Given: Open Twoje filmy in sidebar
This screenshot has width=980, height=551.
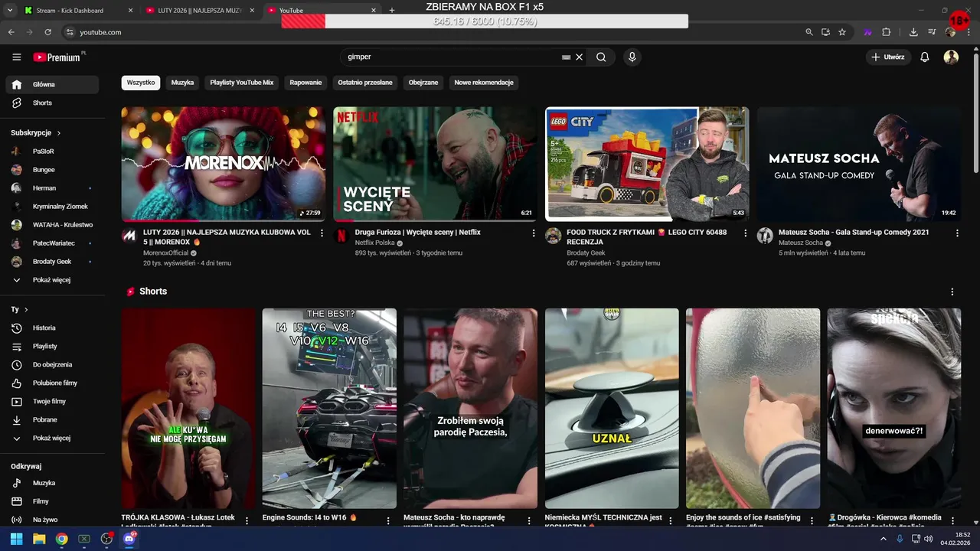Looking at the screenshot, I should pyautogui.click(x=52, y=402).
